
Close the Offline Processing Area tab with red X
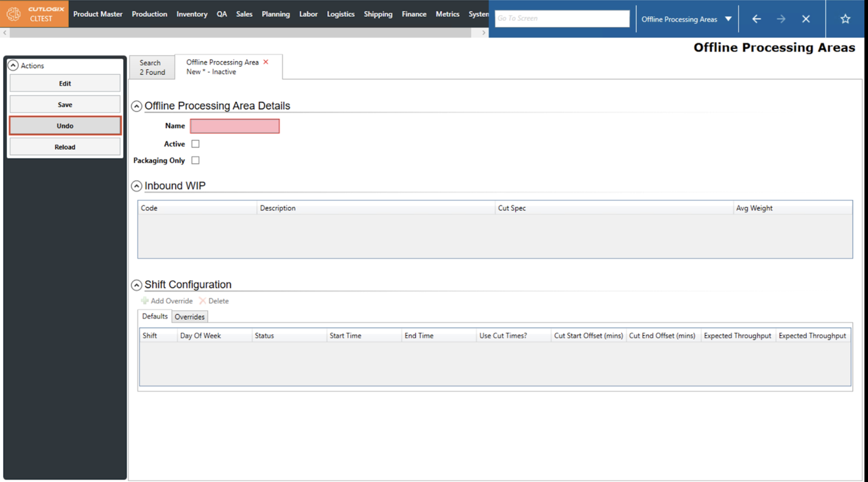(266, 62)
